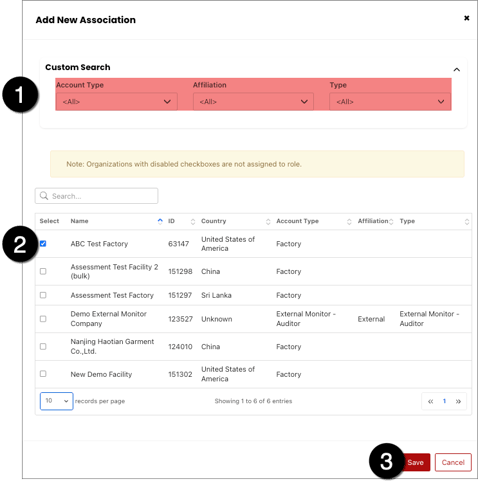Viewport: 478px width, 481px height.
Task: Focus the Search text field
Action: coord(96,196)
